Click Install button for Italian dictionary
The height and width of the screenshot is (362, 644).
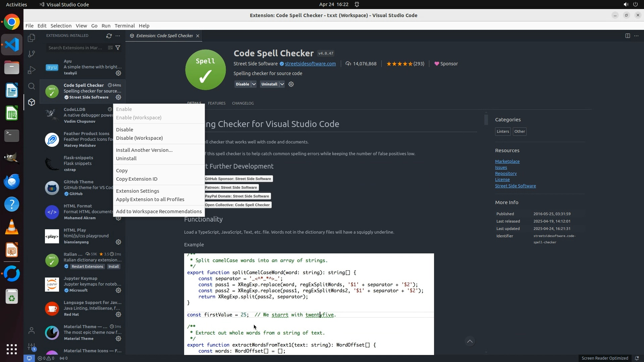113,266
